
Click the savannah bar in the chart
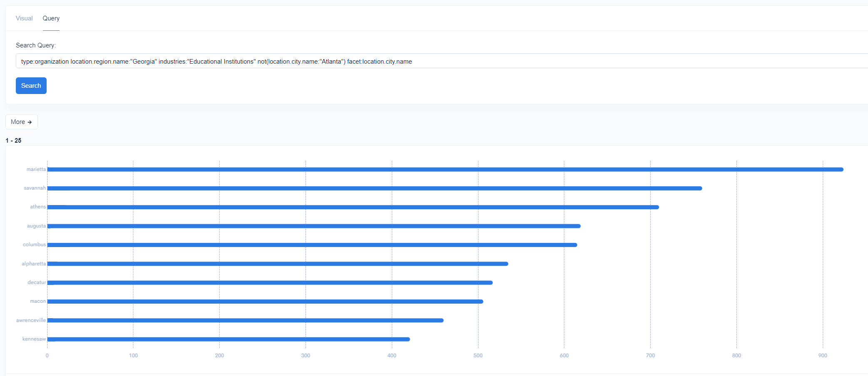coord(375,188)
